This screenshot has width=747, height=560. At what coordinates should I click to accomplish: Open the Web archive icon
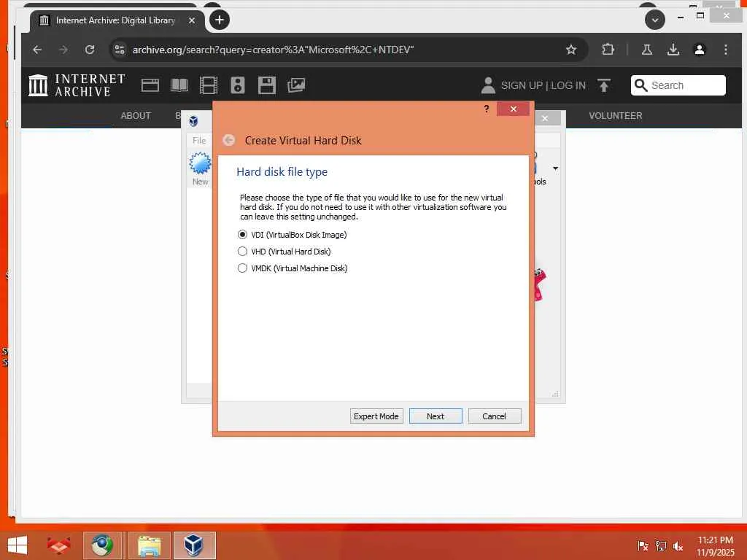(x=150, y=85)
